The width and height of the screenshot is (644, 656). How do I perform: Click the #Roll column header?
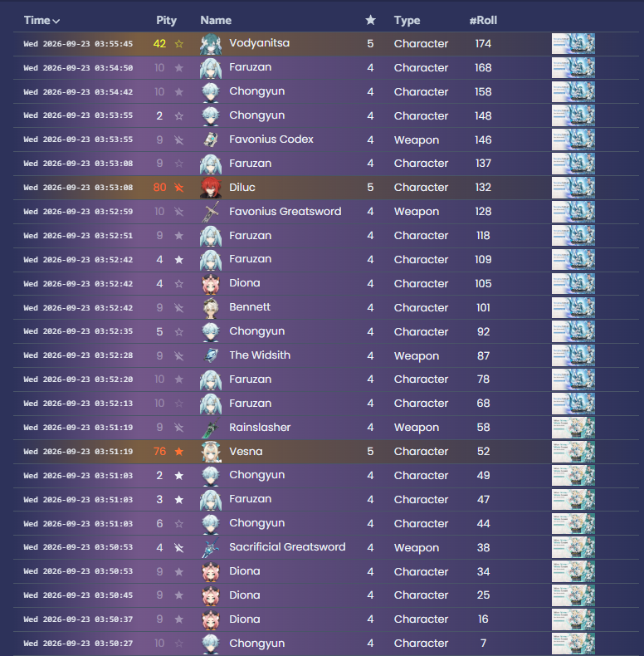coord(483,20)
